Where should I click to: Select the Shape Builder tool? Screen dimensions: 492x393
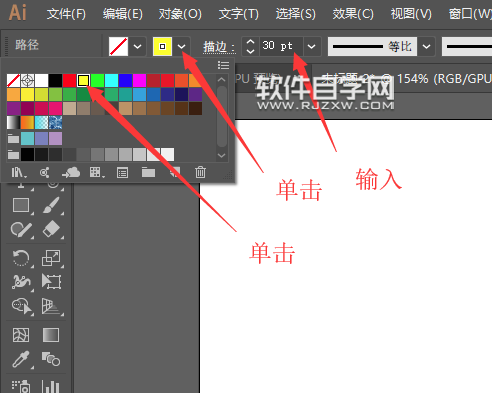click(x=22, y=306)
